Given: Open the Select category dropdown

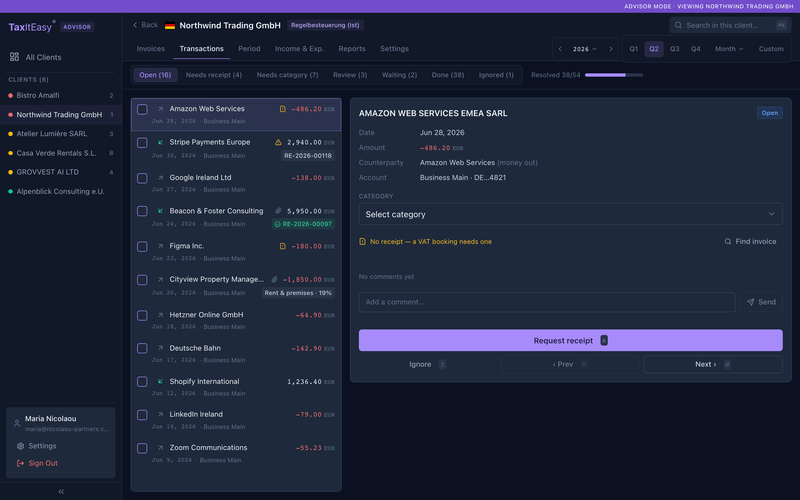Looking at the screenshot, I should coord(570,214).
